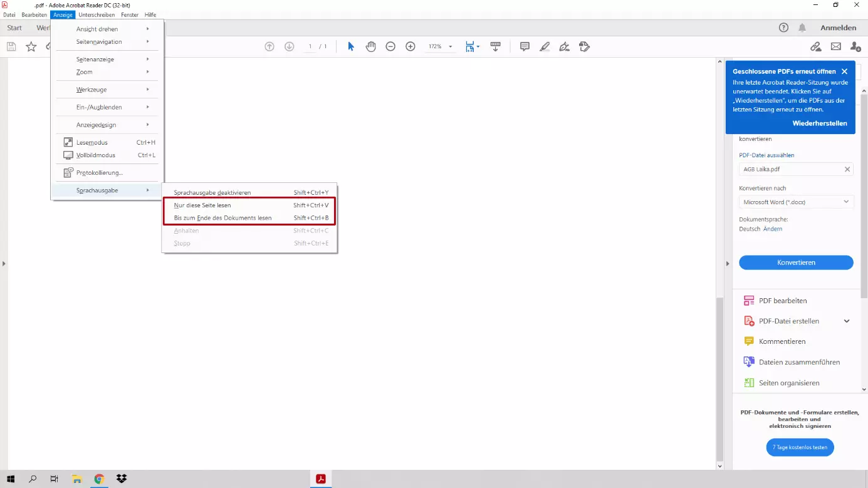This screenshot has height=488, width=868.
Task: Click the Windows Start button
Action: point(11,479)
